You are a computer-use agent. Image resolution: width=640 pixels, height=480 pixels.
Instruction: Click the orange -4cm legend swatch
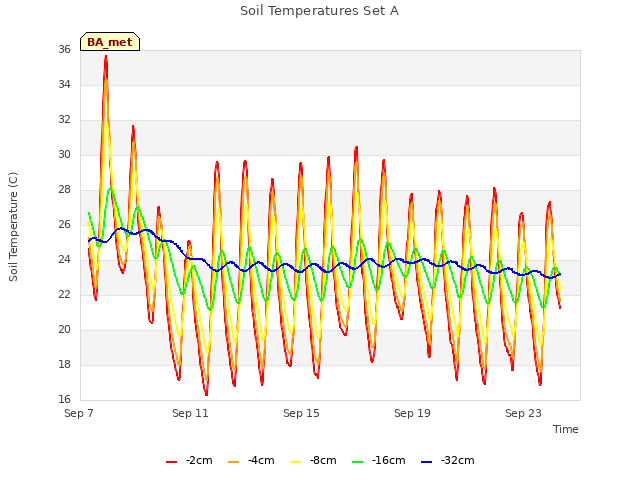click(233, 462)
